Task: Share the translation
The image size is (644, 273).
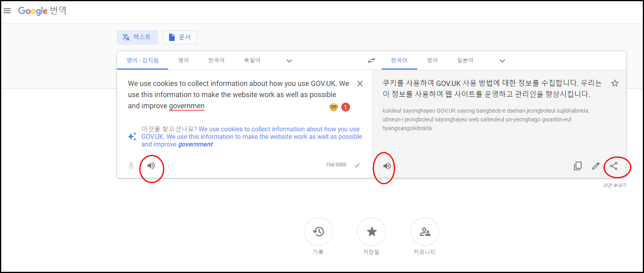Action: [614, 166]
